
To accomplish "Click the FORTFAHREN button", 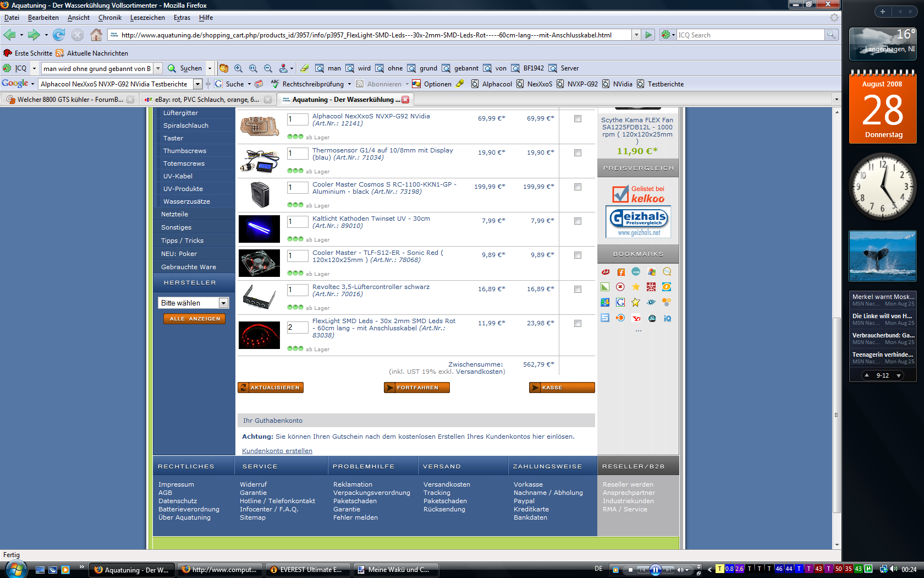I will click(x=417, y=388).
